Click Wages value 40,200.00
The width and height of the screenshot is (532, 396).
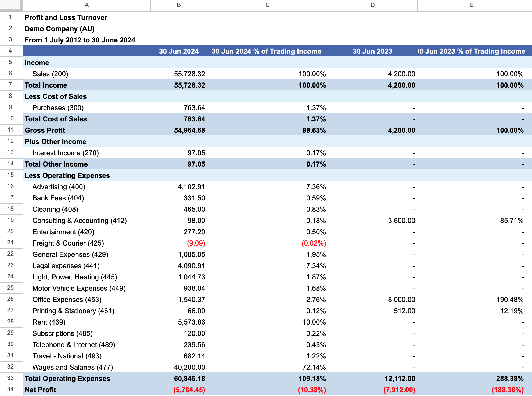point(190,367)
